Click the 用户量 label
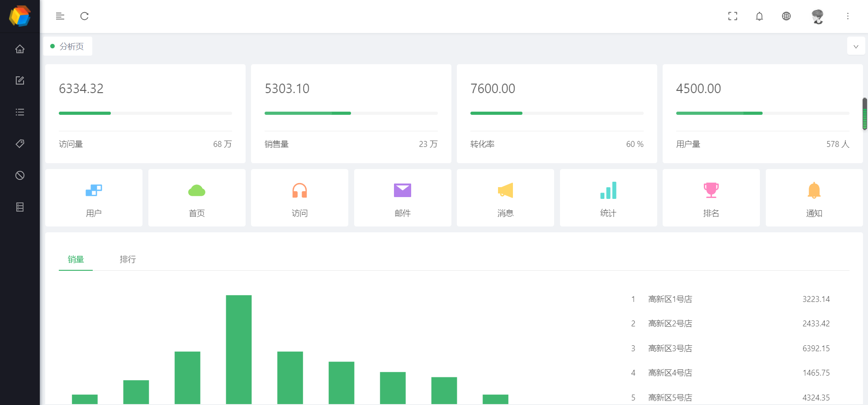 pos(688,144)
